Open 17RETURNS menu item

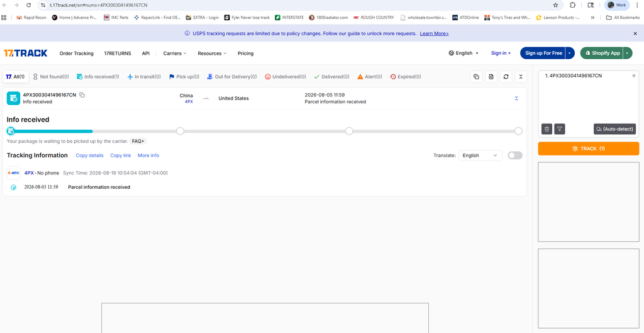pos(118,54)
